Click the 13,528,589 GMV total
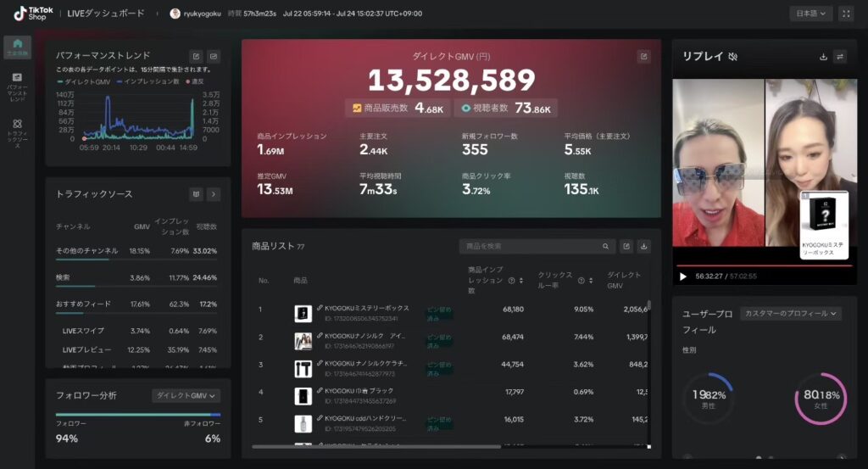The width and height of the screenshot is (868, 469). coord(452,80)
